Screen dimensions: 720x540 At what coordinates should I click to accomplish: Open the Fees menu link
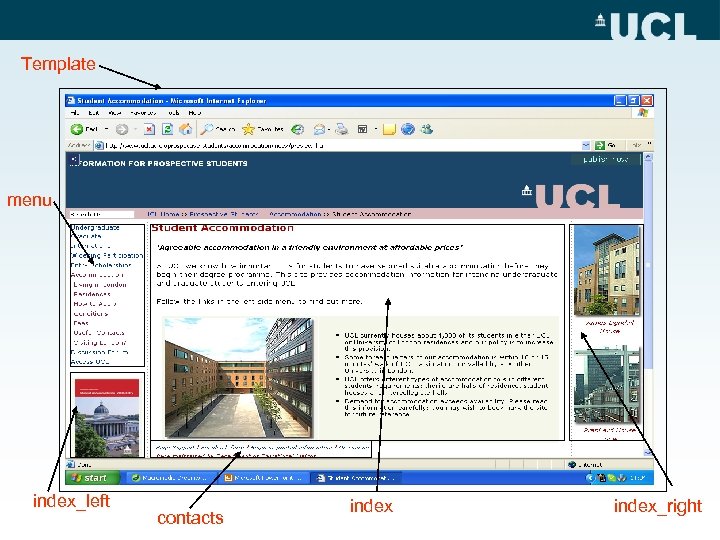coord(81,323)
